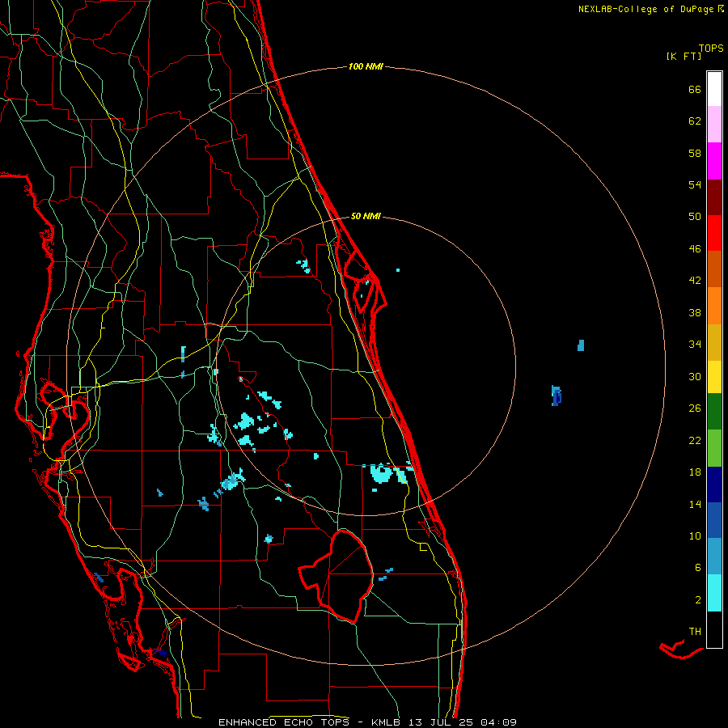Select the "46" legend value

click(695, 249)
